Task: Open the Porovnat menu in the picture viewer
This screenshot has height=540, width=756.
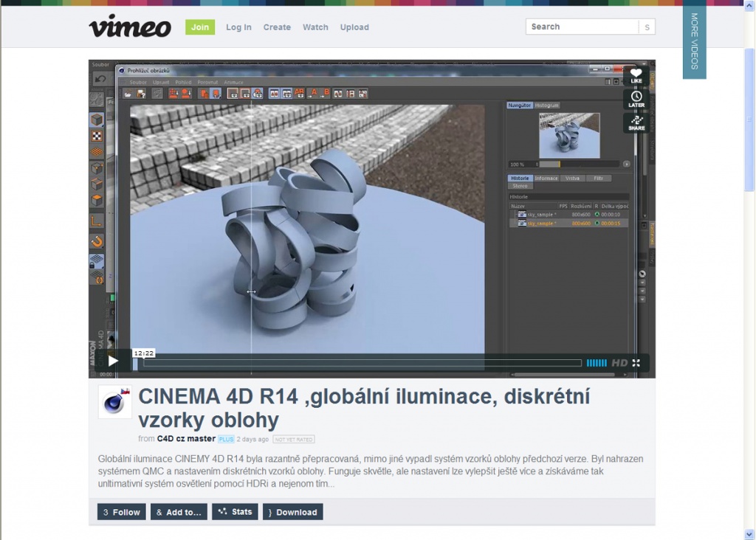Action: point(207,83)
